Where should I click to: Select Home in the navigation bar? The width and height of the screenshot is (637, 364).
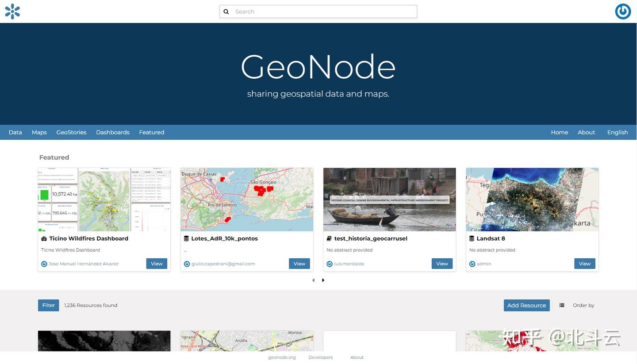coord(559,132)
